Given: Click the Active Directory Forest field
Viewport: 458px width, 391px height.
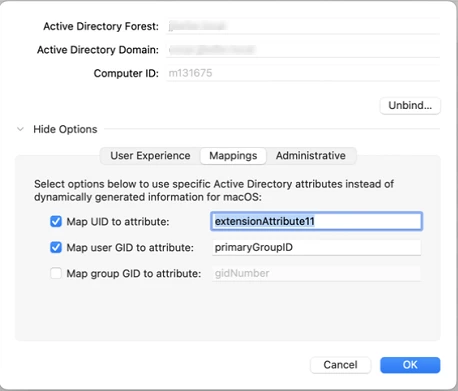Looking at the screenshot, I should 303,26.
